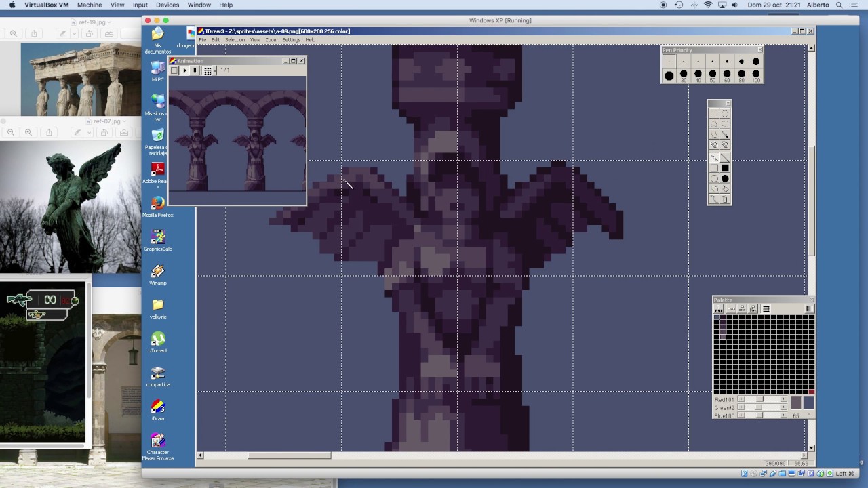Click the foreground color preview box
This screenshot has height=488, width=868.
(x=795, y=403)
